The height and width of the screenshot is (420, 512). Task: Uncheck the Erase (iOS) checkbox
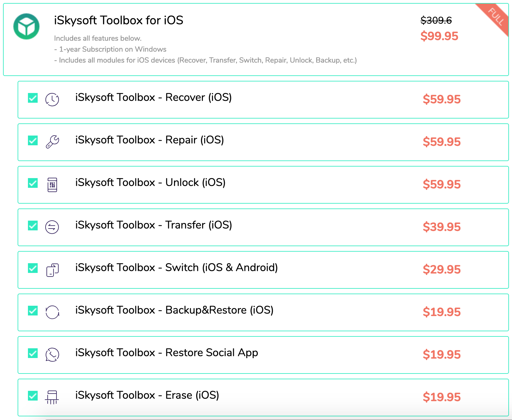click(x=33, y=396)
